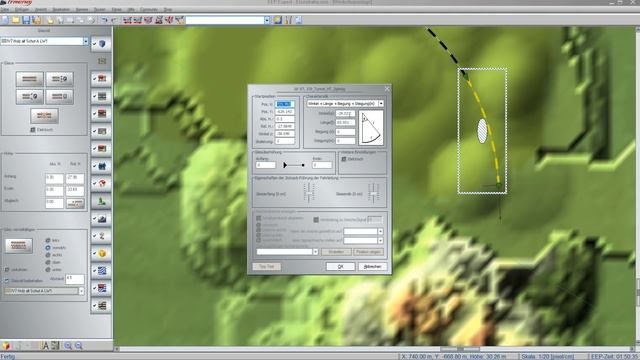Click the Tipp Text button in the dialog

(x=267, y=267)
